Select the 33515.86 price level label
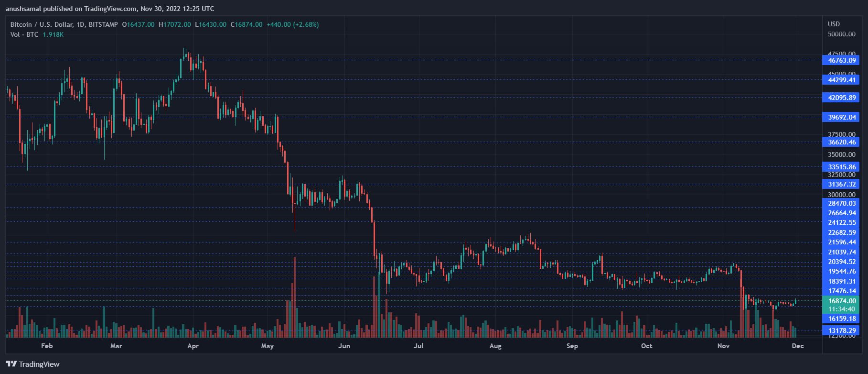 [841, 167]
